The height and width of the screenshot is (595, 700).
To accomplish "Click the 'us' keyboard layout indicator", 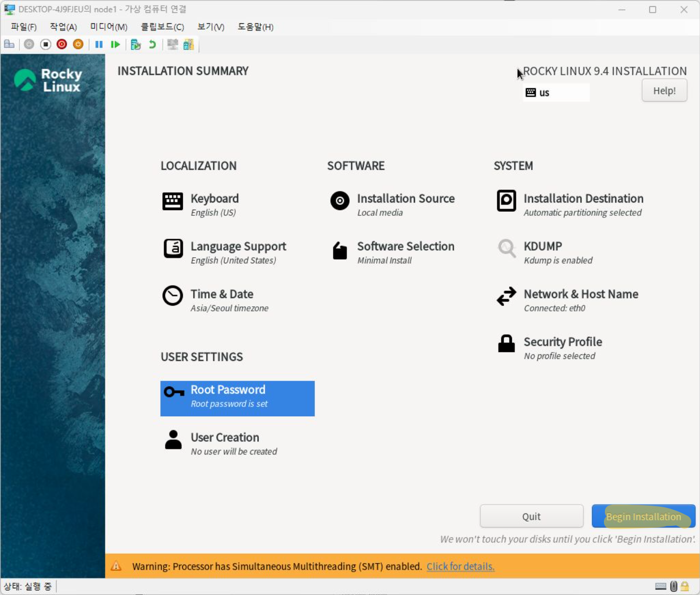I will pyautogui.click(x=556, y=92).
